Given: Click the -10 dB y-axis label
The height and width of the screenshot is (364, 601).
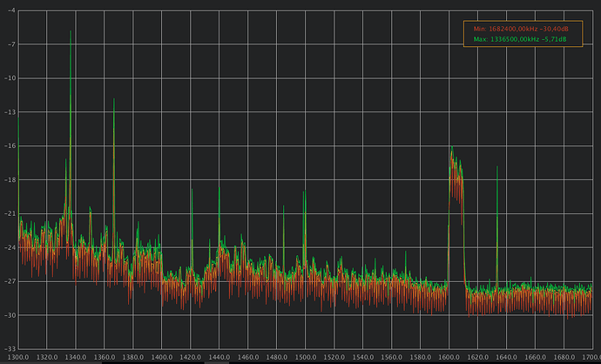Looking at the screenshot, I should pos(7,78).
